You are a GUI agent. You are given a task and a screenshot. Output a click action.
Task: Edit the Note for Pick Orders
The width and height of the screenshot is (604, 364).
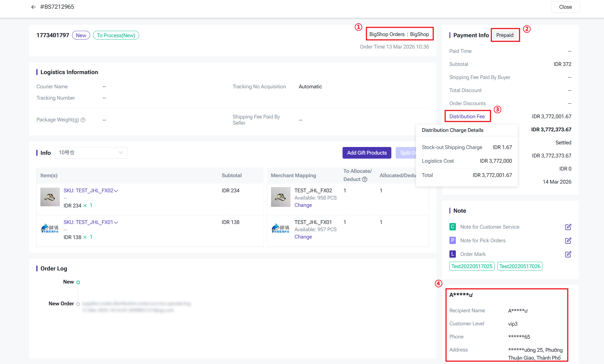click(x=568, y=241)
